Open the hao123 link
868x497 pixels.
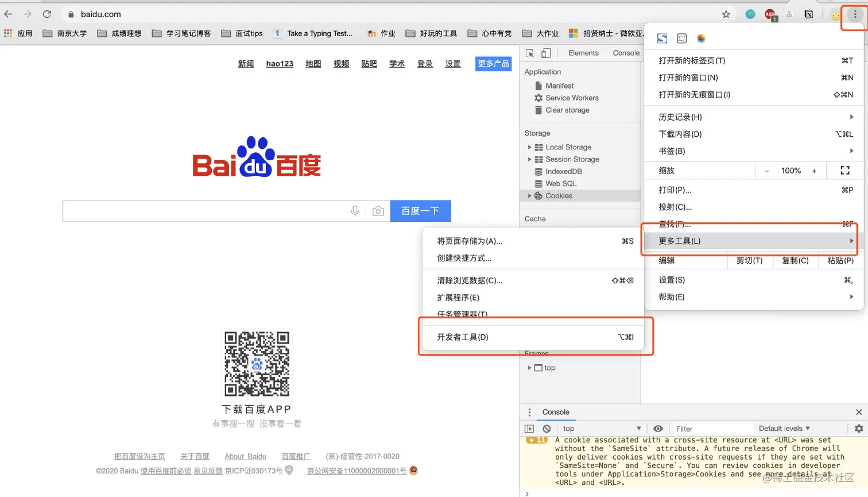[280, 64]
